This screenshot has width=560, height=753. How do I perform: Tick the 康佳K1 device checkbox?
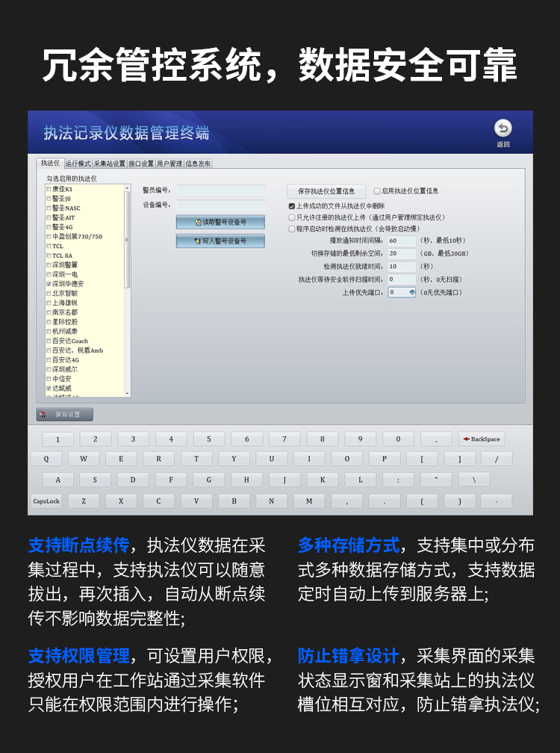pos(49,190)
